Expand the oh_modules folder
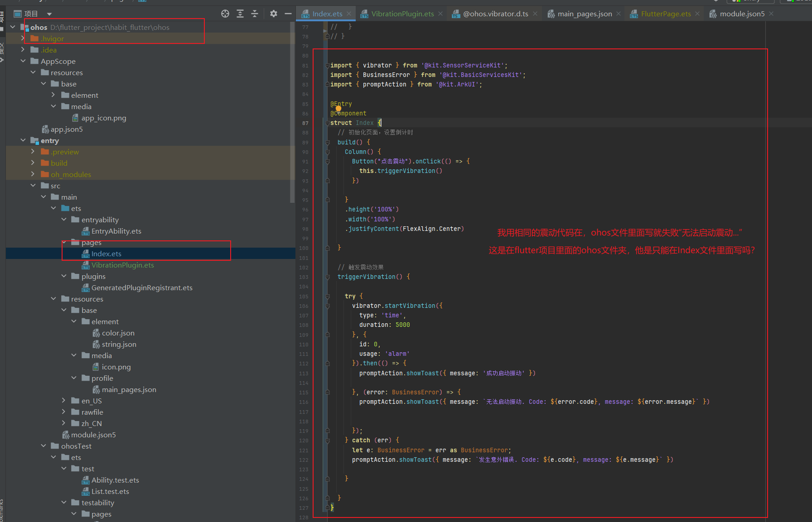This screenshot has width=812, height=522. pos(33,174)
